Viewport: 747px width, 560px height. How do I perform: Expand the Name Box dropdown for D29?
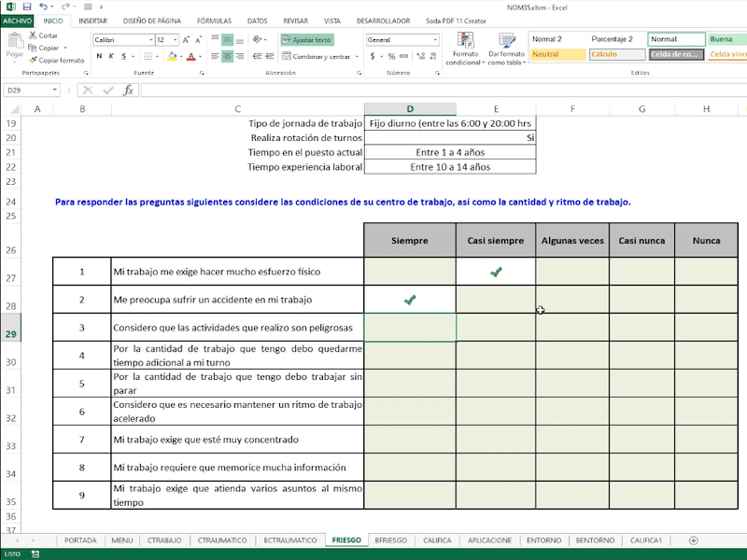(55, 90)
